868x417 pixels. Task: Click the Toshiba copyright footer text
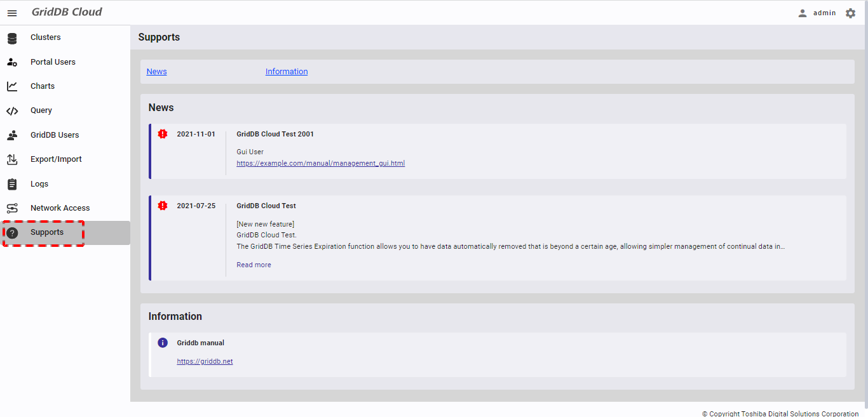click(780, 414)
